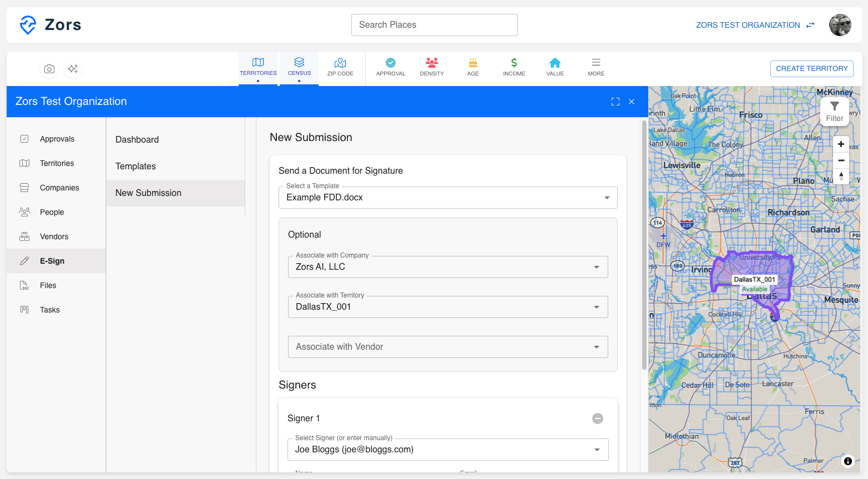
Task: Toggle the Zip Code layer
Action: tap(340, 67)
